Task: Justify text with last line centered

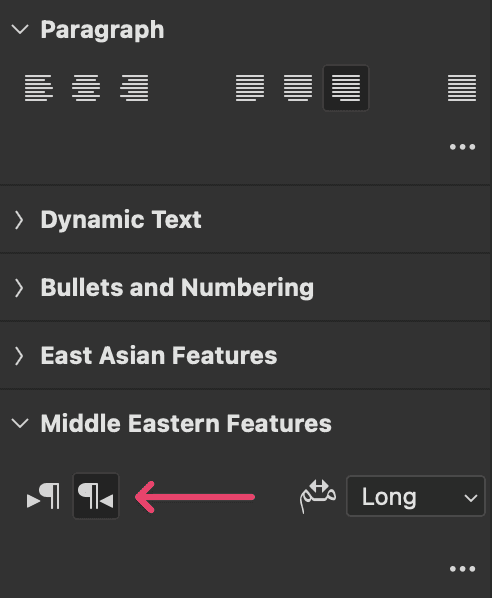Action: (x=298, y=88)
